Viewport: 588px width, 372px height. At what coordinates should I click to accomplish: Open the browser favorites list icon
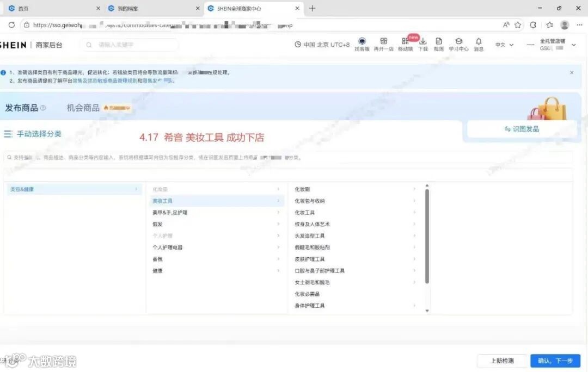[x=549, y=24]
